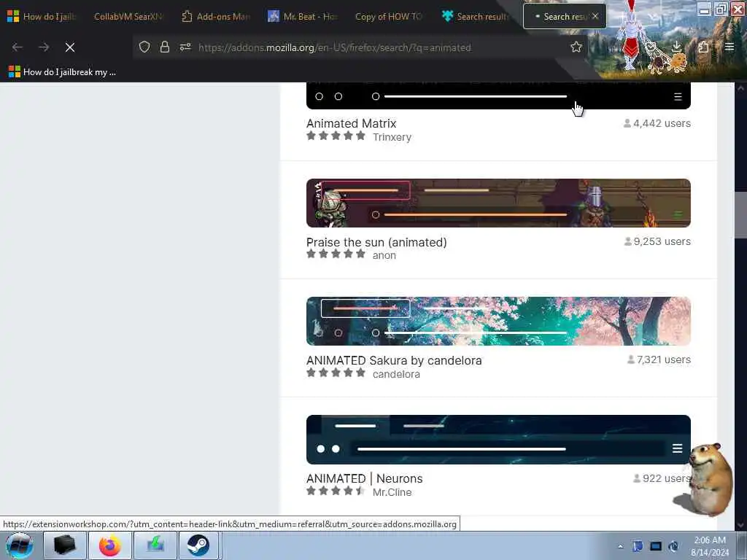Switch to the Add-ons Manager tab
Image resolution: width=747 pixels, height=560 pixels.
216,17
